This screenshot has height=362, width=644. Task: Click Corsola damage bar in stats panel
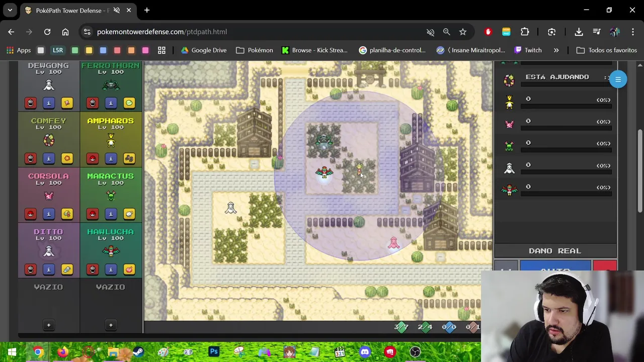point(566,128)
